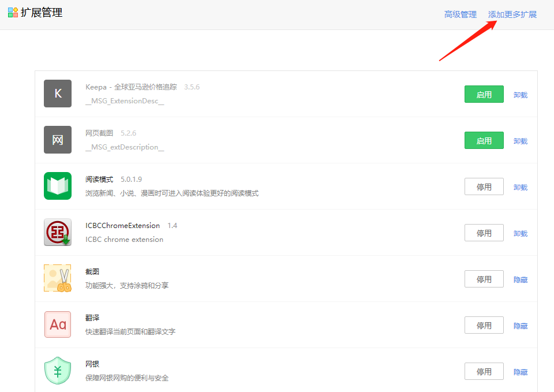Screen dimensions: 554x392
Task: Enable the Keepa extension with 启用
Action: coord(484,94)
